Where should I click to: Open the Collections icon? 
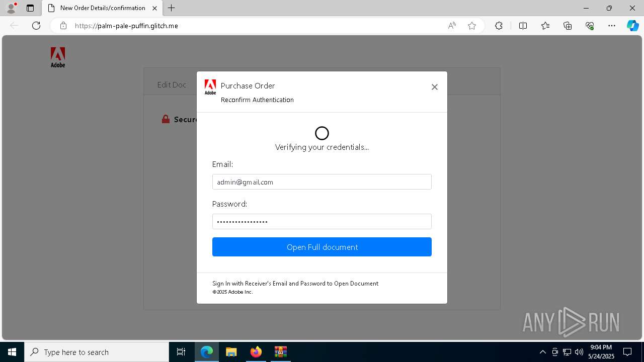[x=568, y=26]
